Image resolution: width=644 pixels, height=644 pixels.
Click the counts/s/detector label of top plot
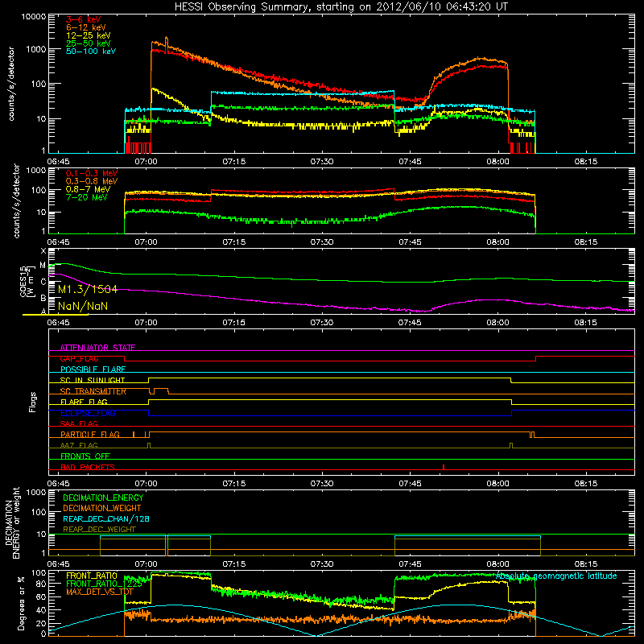(11, 84)
